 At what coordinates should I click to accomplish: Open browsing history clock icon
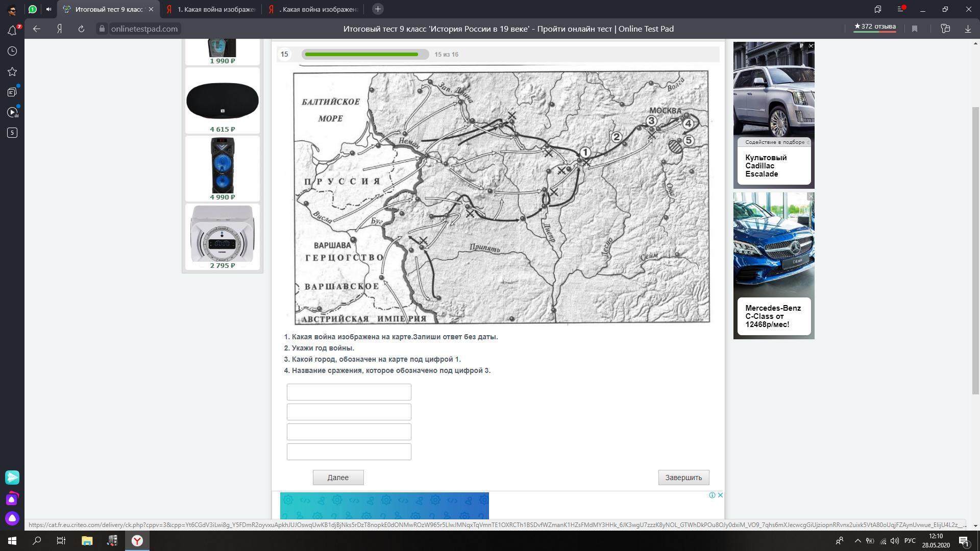(x=12, y=51)
